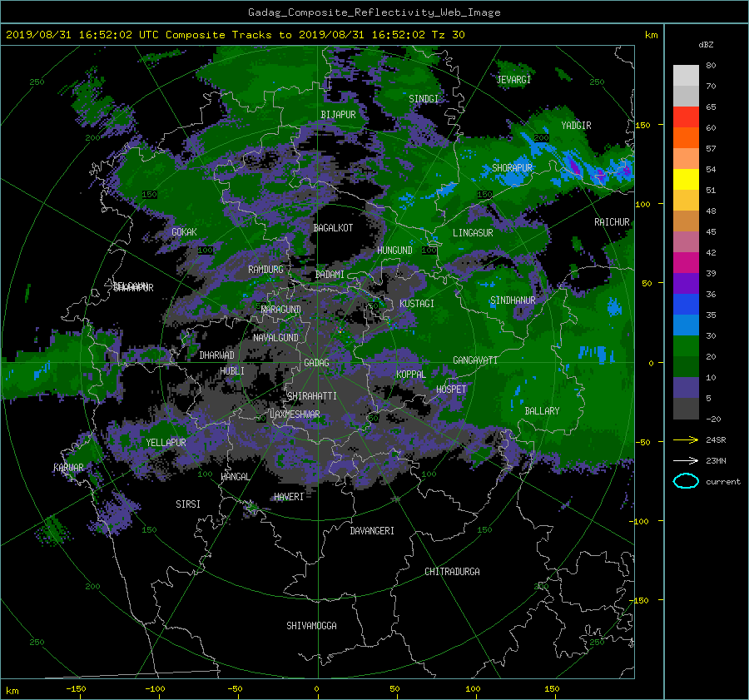Select the RAMDURG label

[x=265, y=270]
